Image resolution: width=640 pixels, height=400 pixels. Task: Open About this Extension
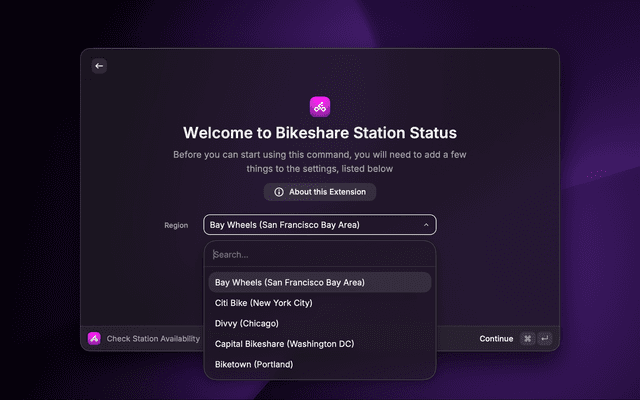tap(320, 192)
